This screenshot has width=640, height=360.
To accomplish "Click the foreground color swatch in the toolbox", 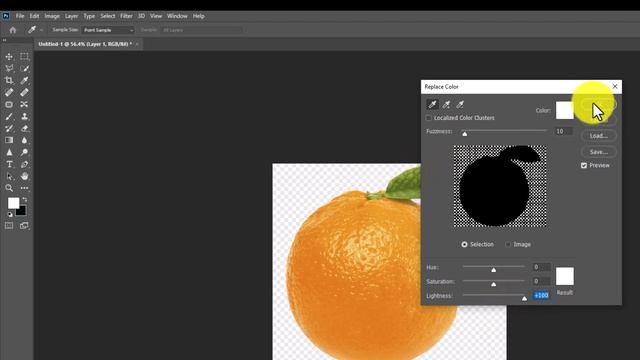I will pos(13,203).
